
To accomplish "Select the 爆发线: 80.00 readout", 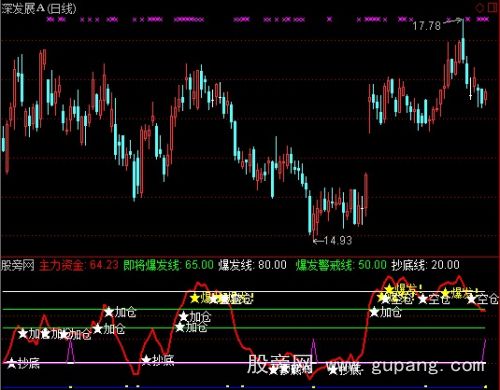I will pyautogui.click(x=252, y=265).
